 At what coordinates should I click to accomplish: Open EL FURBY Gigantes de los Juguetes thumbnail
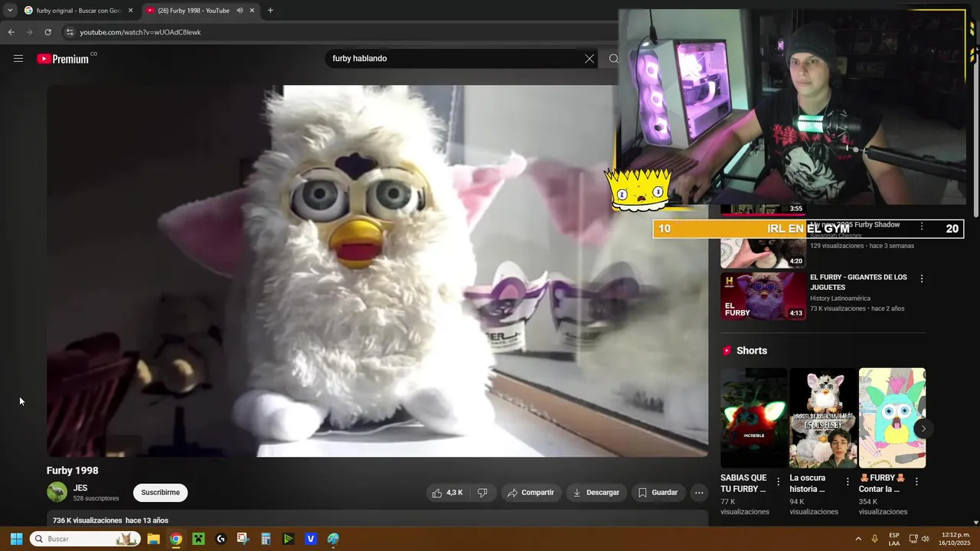[763, 296]
